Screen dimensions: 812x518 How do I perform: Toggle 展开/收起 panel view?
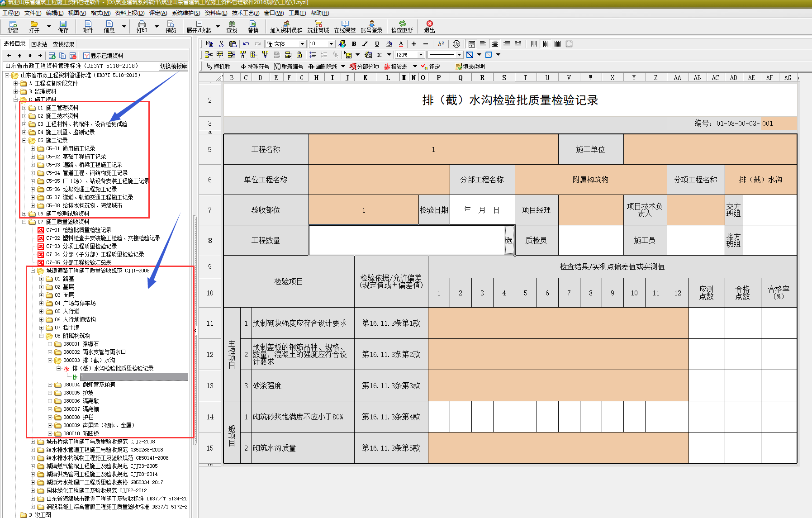[x=199, y=27]
